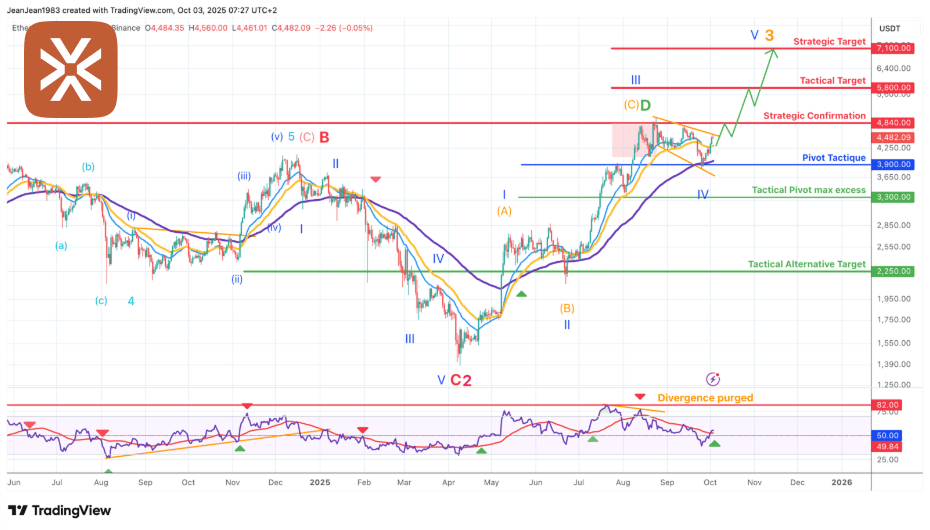Click the red C2 wave label at chart low
The height and width of the screenshot is (530, 930).
click(460, 380)
